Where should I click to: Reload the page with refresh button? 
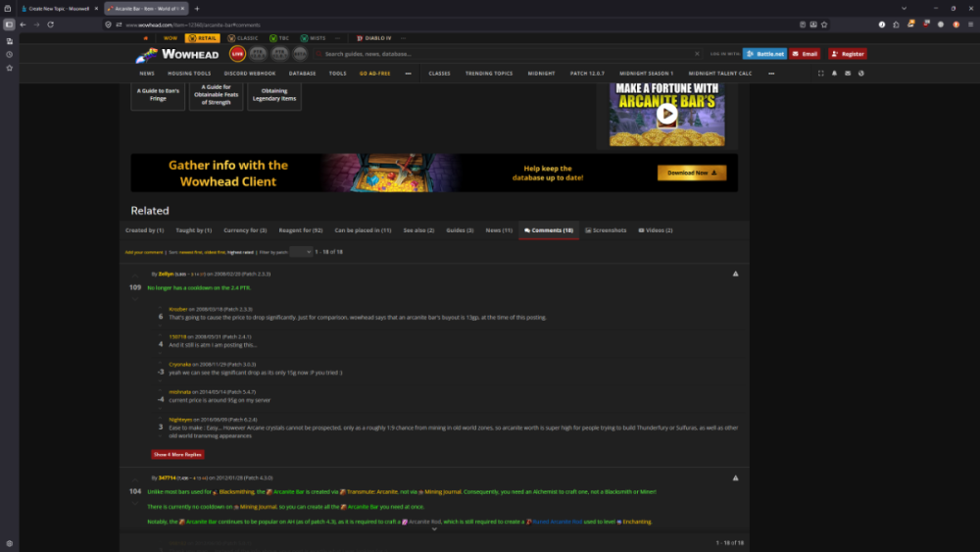pyautogui.click(x=51, y=25)
